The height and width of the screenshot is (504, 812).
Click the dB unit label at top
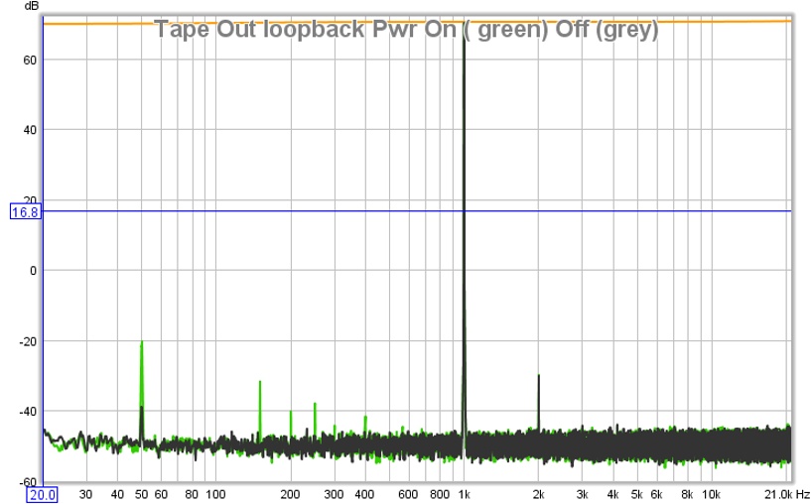(31, 6)
